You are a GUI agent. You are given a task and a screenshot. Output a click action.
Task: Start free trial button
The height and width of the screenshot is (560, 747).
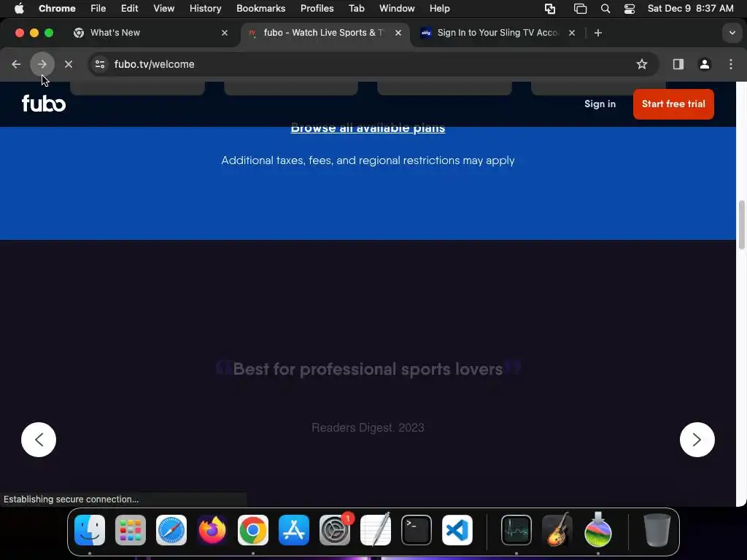tap(673, 104)
